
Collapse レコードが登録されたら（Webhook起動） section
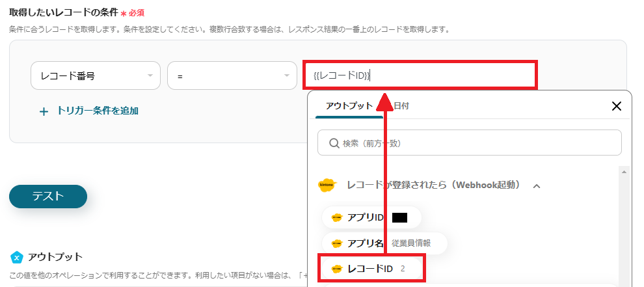537,186
